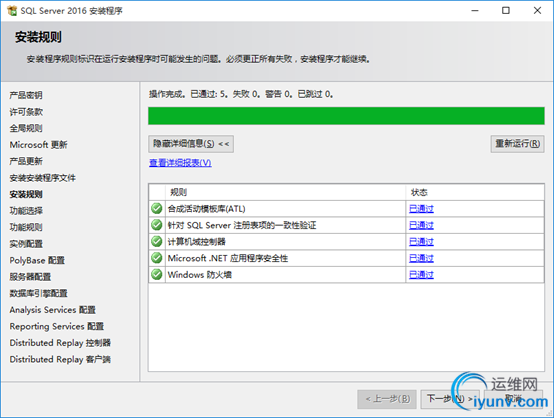Open the 查看详细报表(V) link
Screen dimensions: 554x418
pyautogui.click(x=180, y=163)
